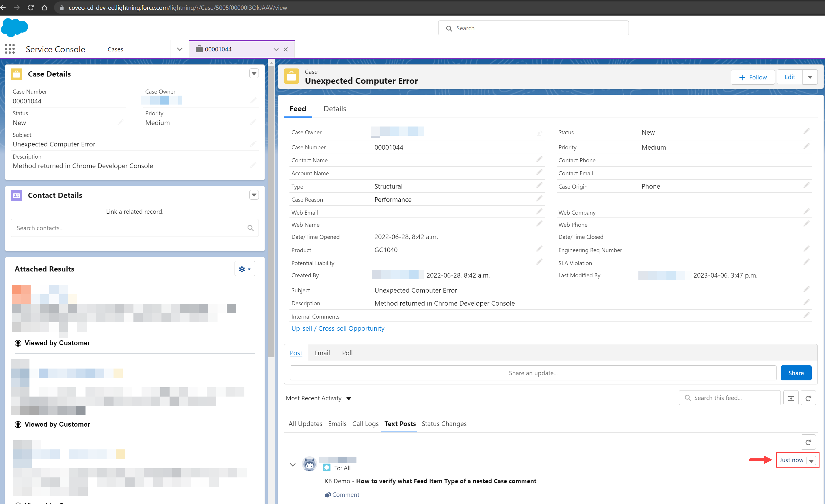Refresh the Text Posts feed
This screenshot has width=825, height=504.
[x=809, y=442]
